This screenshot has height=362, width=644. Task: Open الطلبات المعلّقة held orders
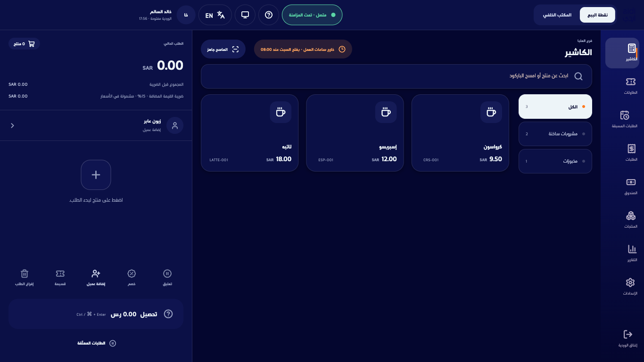pos(96,343)
